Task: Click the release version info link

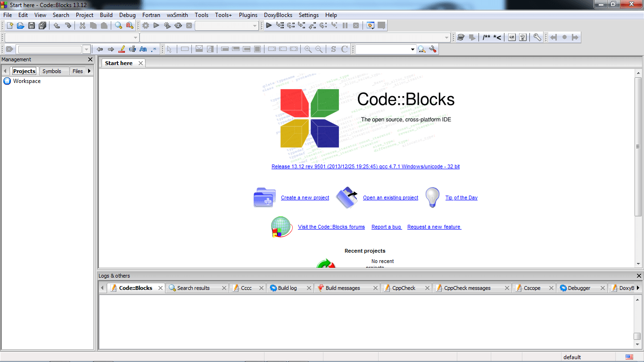Action: click(365, 166)
